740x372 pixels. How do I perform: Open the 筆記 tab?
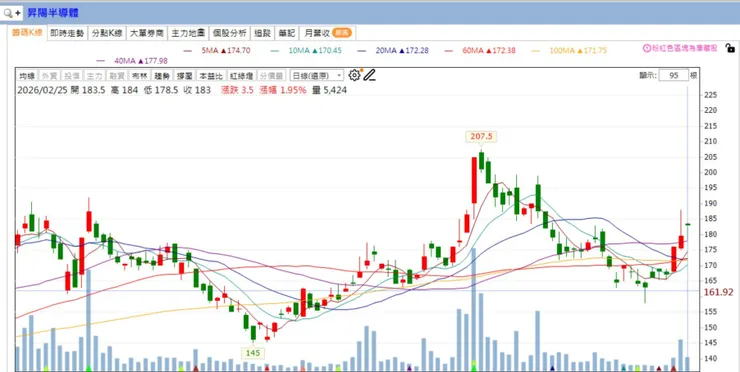(x=287, y=33)
